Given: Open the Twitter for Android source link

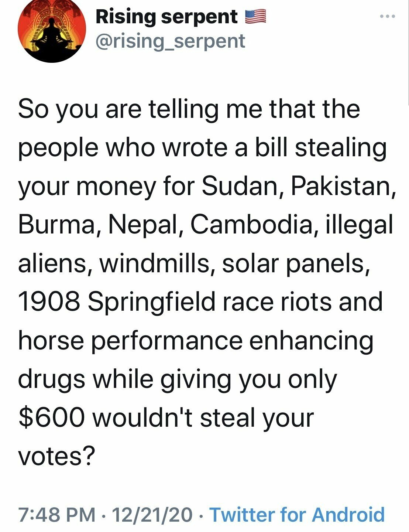Looking at the screenshot, I should coord(297,515).
